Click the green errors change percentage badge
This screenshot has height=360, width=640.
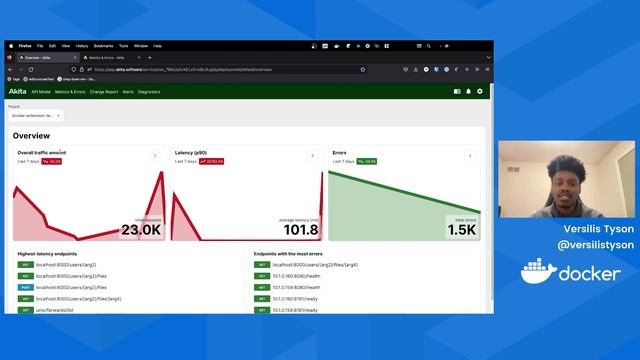(x=367, y=162)
